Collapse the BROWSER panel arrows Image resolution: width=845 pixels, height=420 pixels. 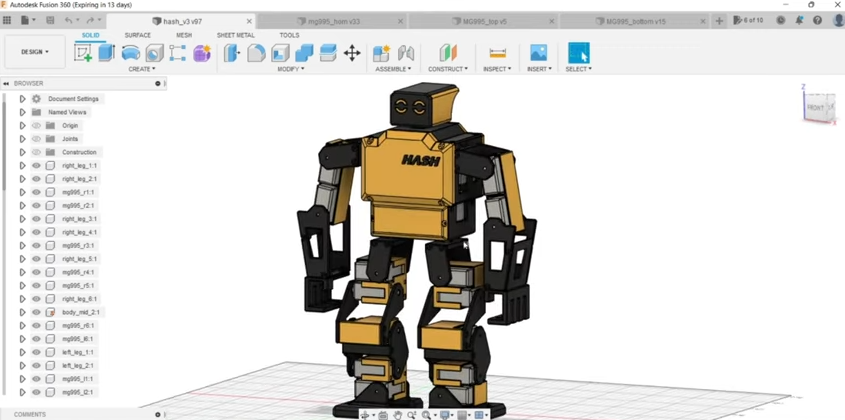(6, 84)
